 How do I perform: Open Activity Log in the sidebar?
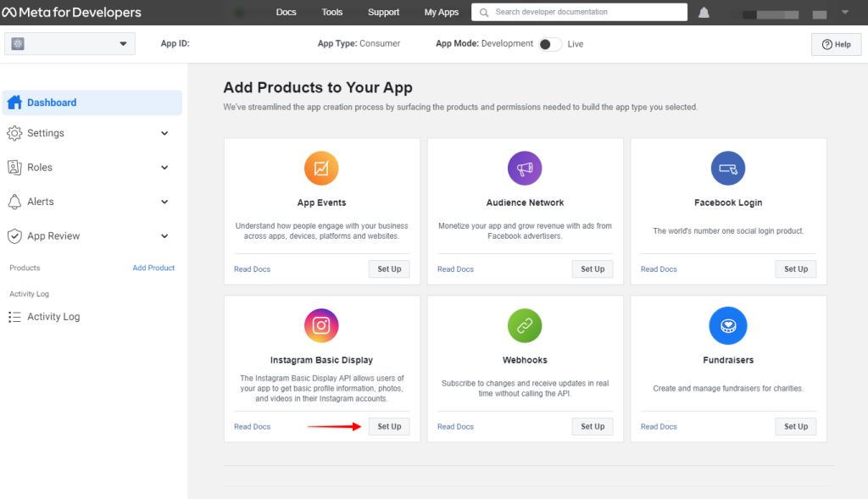click(53, 317)
